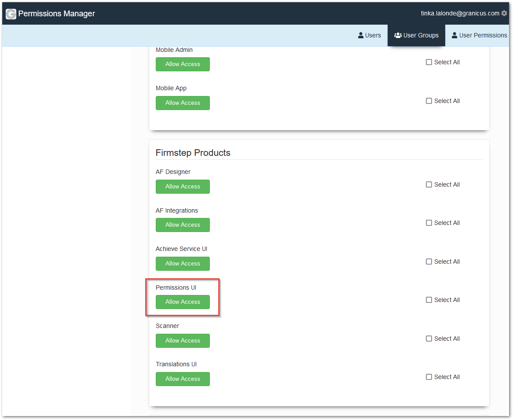This screenshot has height=420, width=513.
Task: Allow Access for AF Designer
Action: (183, 187)
